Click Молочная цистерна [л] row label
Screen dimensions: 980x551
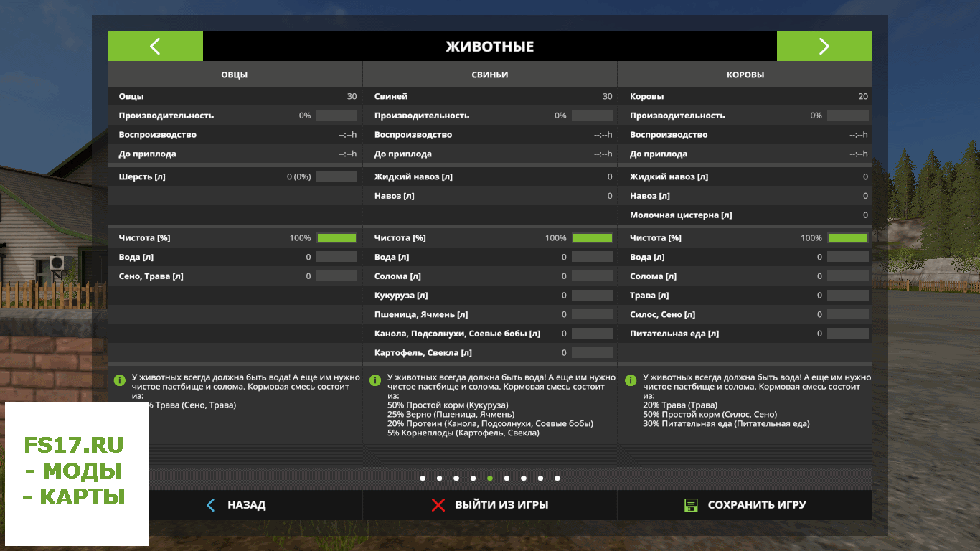pos(681,215)
